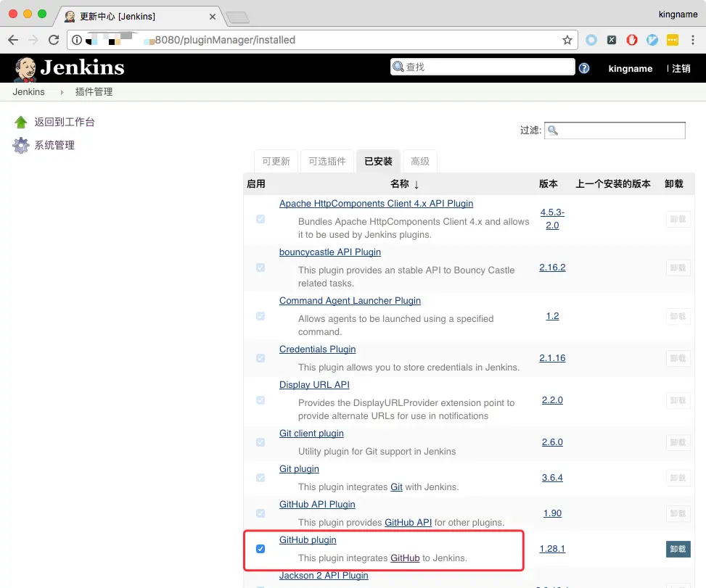Open Command Agent Launcher Plugin link
This screenshot has height=588, width=706.
pos(350,300)
